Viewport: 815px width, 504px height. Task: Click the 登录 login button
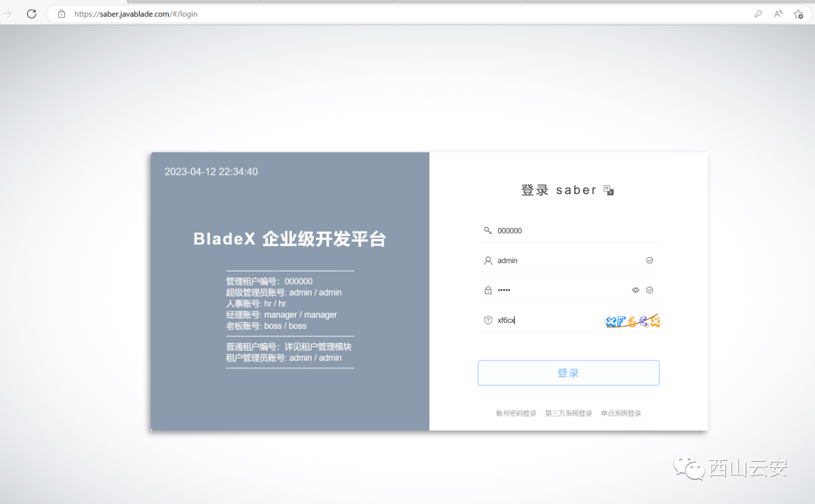569,373
